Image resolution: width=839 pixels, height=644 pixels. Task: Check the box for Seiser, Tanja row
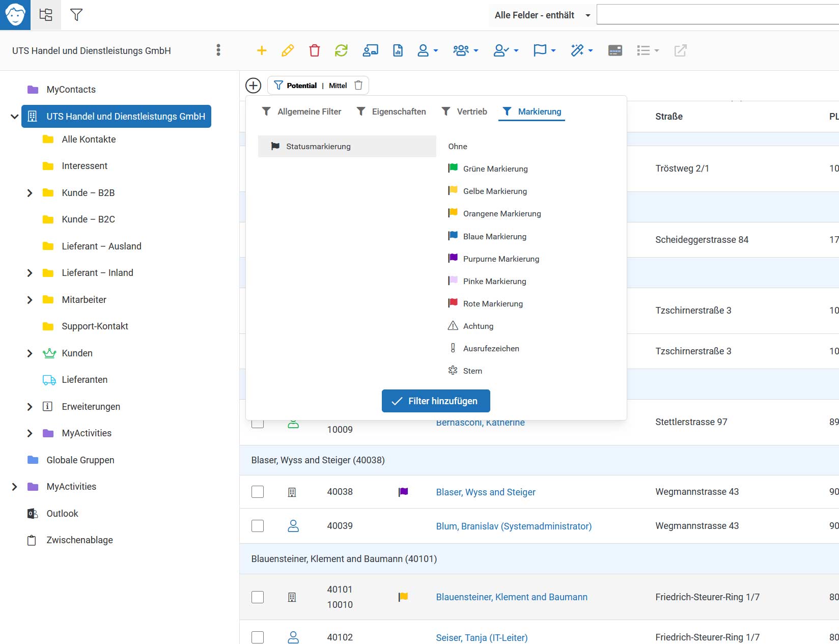[258, 637]
